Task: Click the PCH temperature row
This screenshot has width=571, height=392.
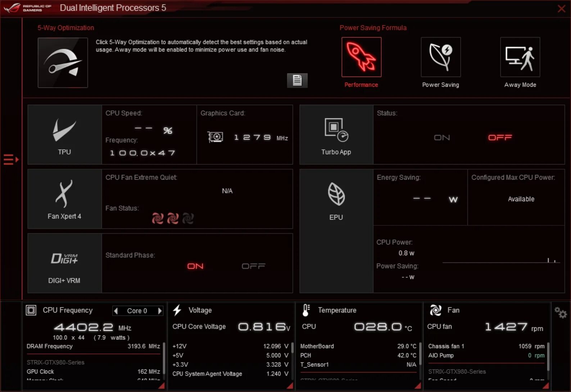Action: pos(358,355)
